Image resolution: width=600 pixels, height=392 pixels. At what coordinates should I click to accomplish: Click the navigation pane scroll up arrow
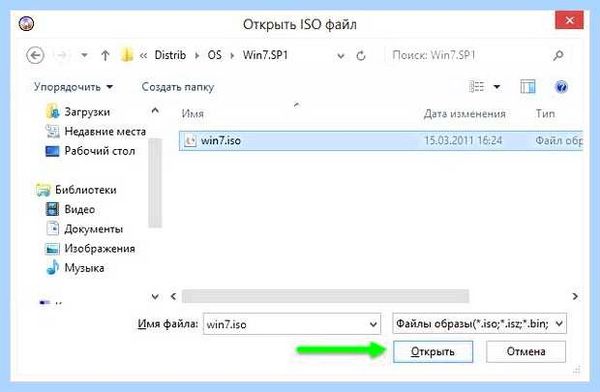coord(155,111)
